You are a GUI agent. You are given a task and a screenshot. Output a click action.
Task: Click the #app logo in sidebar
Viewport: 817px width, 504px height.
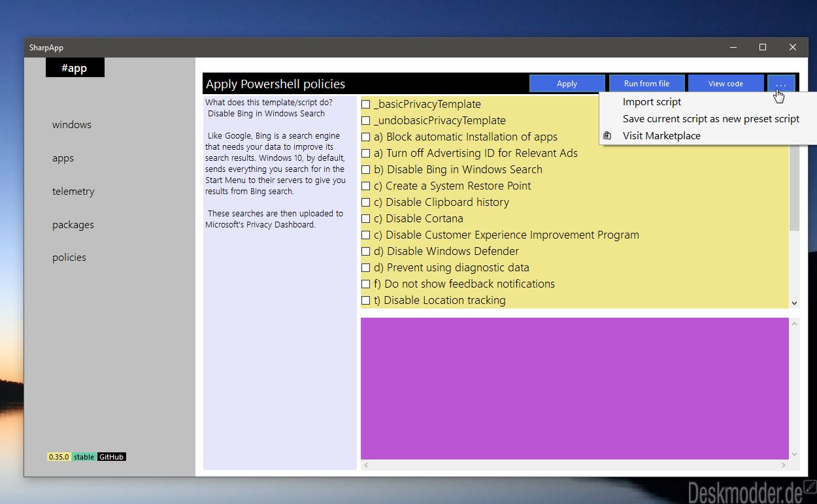[x=75, y=68]
